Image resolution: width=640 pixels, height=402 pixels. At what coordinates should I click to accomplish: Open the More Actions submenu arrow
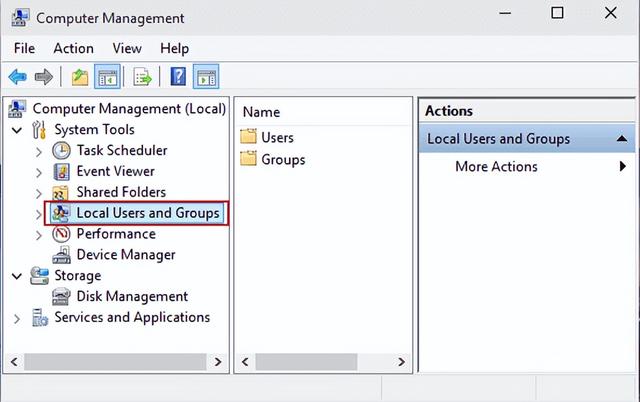pos(622,166)
